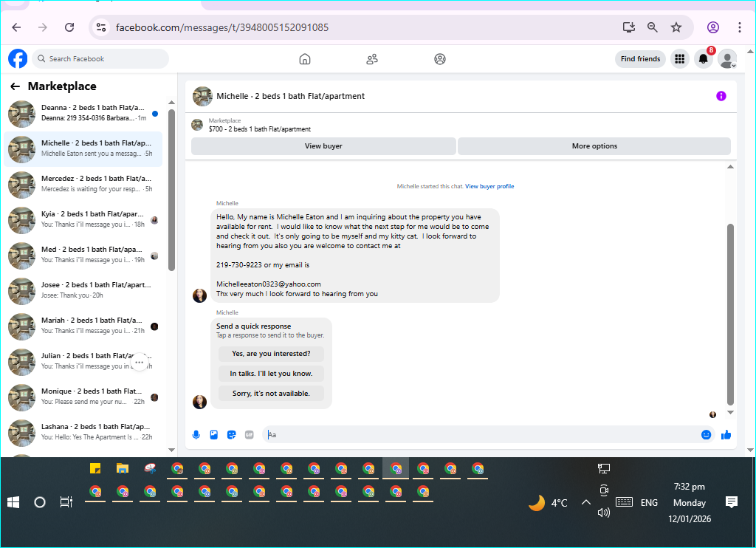Open the 7:32 pm clock calendar
Image resolution: width=756 pixels, height=548 pixels.
(x=690, y=503)
